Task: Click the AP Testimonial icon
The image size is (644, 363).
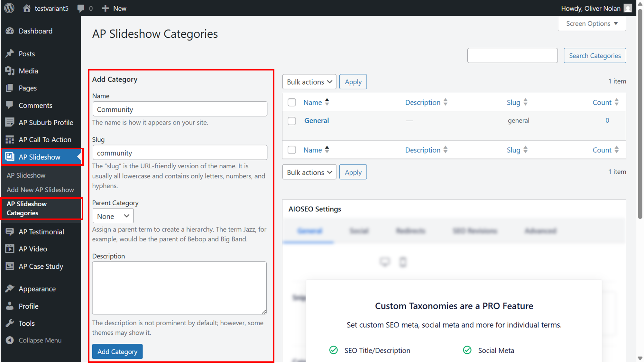Action: pyautogui.click(x=10, y=232)
